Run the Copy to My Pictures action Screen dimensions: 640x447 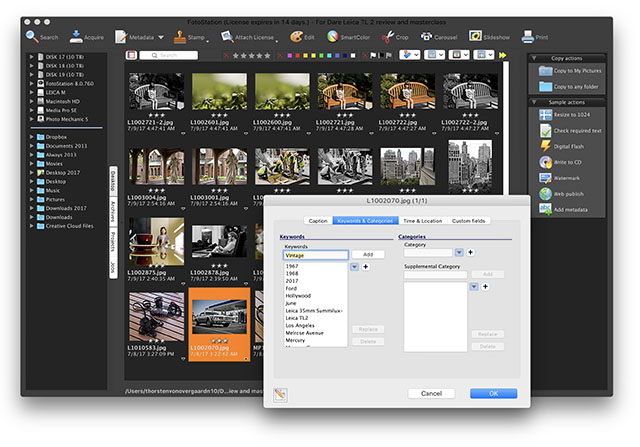(570, 71)
